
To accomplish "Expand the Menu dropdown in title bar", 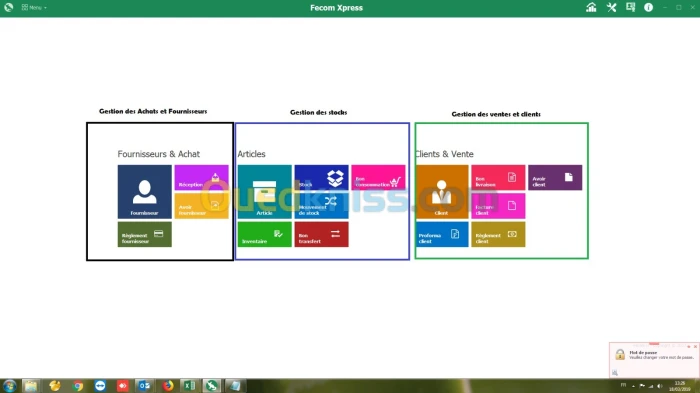I will coord(34,8).
